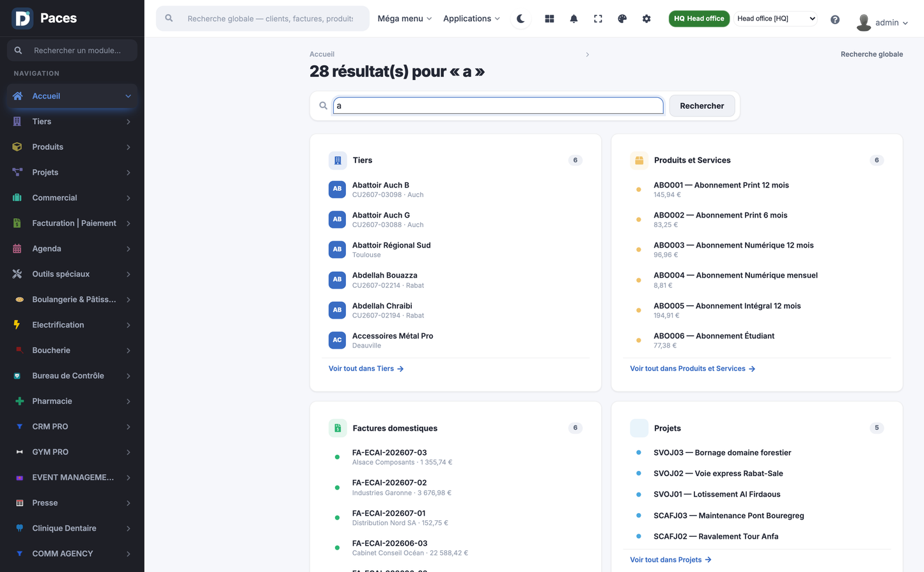Open Head office [HQ] entity selector
Image resolution: width=924 pixels, height=572 pixels.
776,19
